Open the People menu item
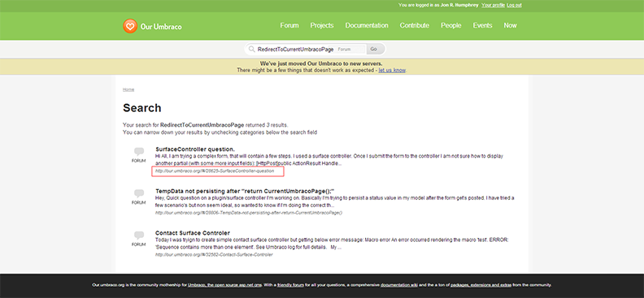 tap(451, 25)
